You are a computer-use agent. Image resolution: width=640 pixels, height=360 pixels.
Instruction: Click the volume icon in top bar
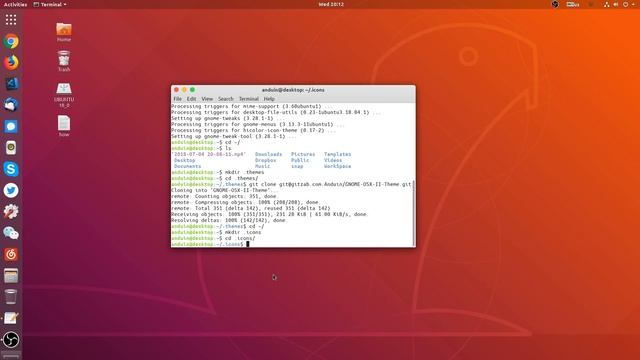click(616, 4)
